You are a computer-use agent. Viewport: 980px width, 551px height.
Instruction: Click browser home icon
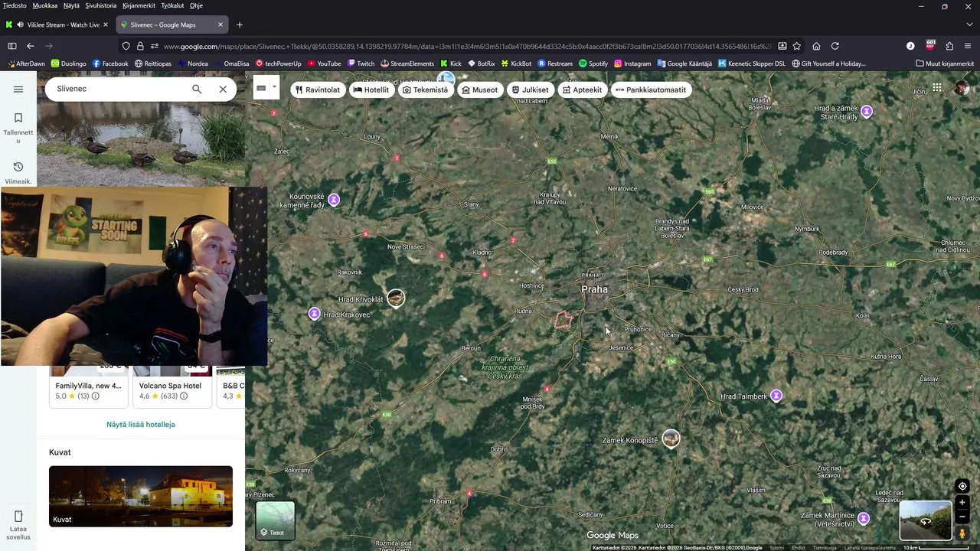click(x=816, y=46)
